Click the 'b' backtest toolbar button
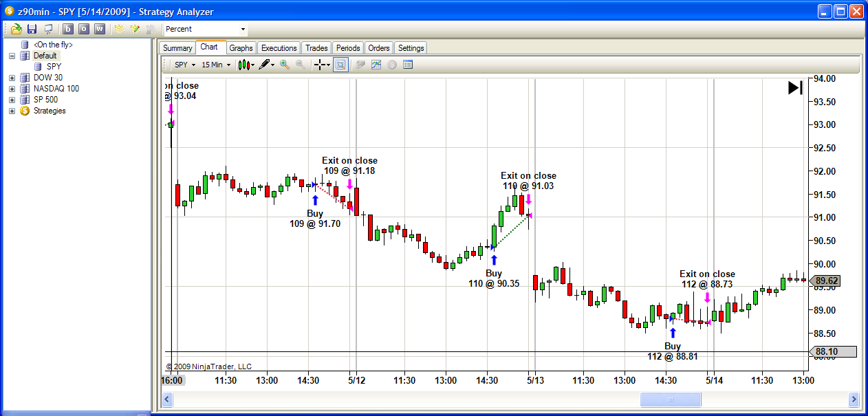This screenshot has height=416, width=868. click(x=67, y=29)
